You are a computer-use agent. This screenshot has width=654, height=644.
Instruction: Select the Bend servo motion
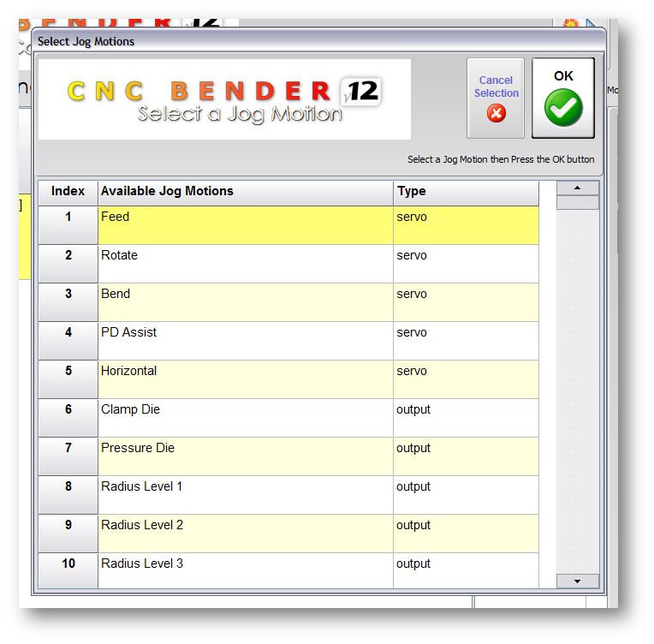click(x=245, y=301)
